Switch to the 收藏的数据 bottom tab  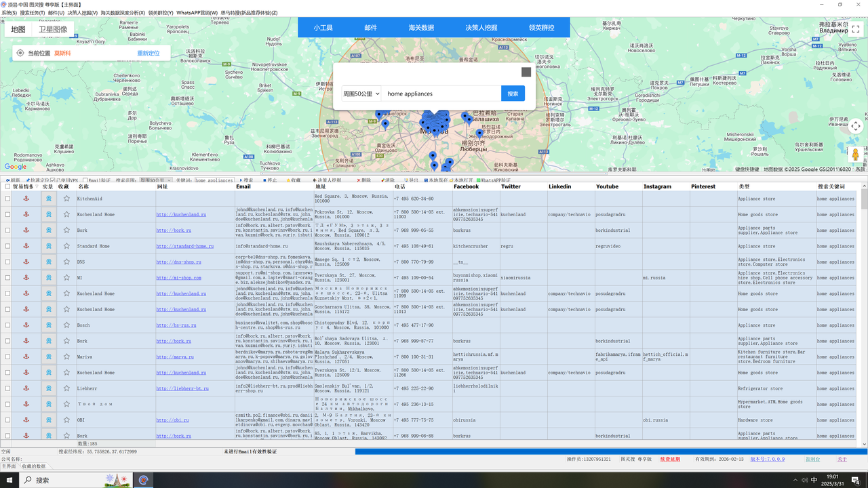pos(33,466)
